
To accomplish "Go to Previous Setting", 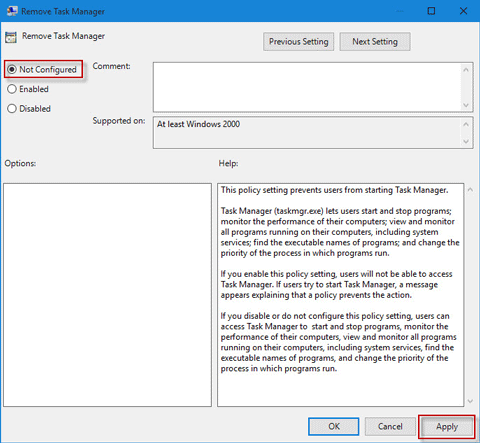I will click(x=298, y=42).
